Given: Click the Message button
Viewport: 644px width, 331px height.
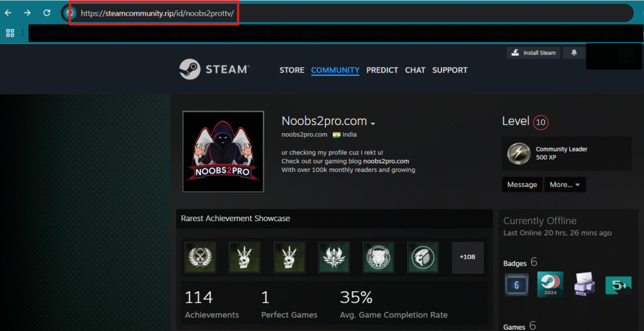Looking at the screenshot, I should point(522,185).
